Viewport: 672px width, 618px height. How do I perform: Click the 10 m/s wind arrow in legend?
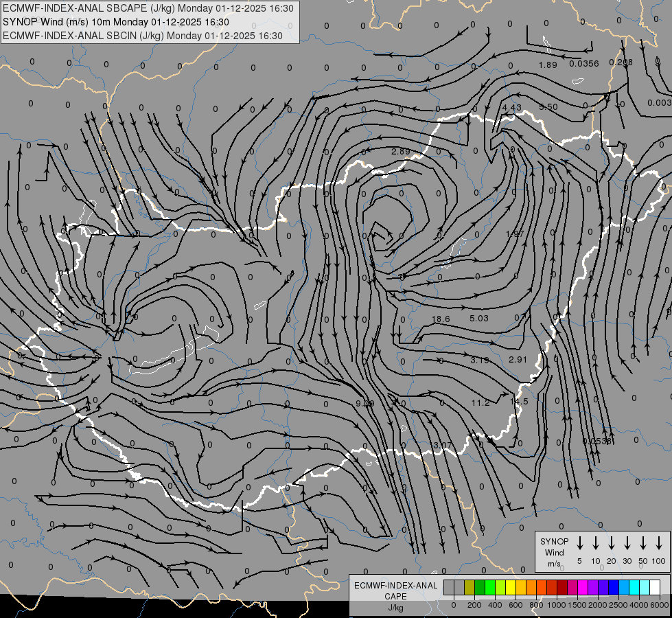click(x=595, y=543)
